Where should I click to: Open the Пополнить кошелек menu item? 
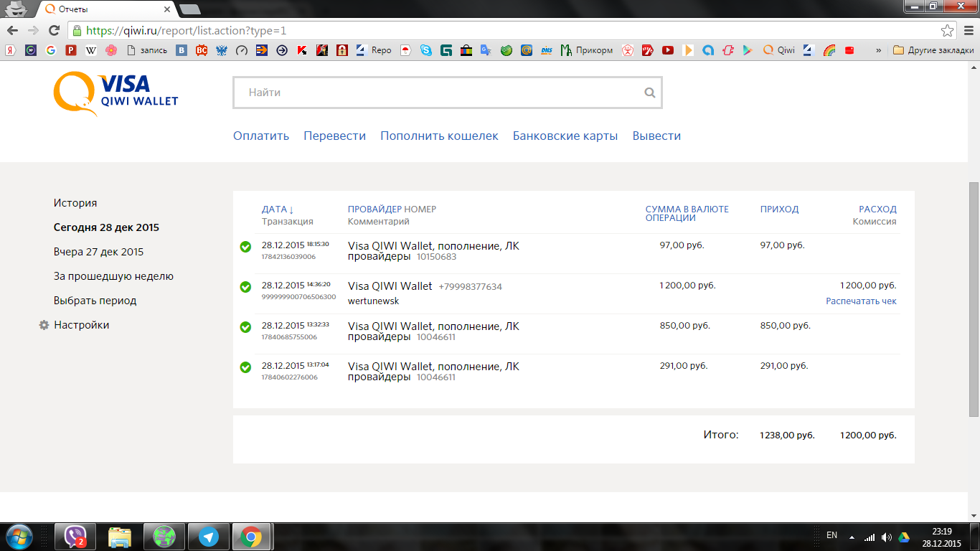point(439,136)
